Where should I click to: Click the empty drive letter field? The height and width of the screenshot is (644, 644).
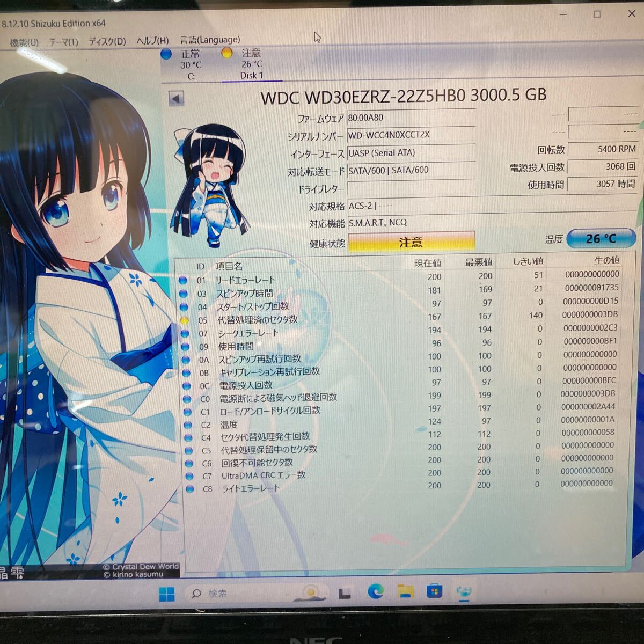[411, 188]
